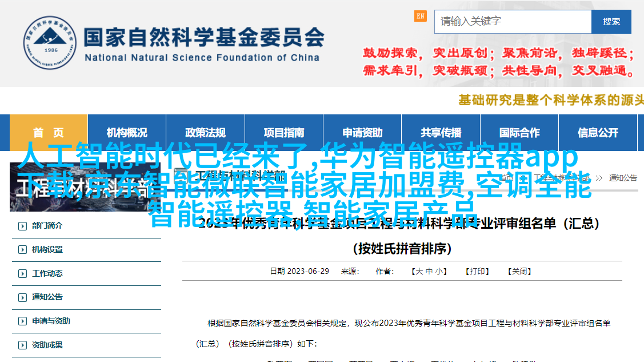Open the 机构设置 sidebar link

pyautogui.click(x=47, y=249)
